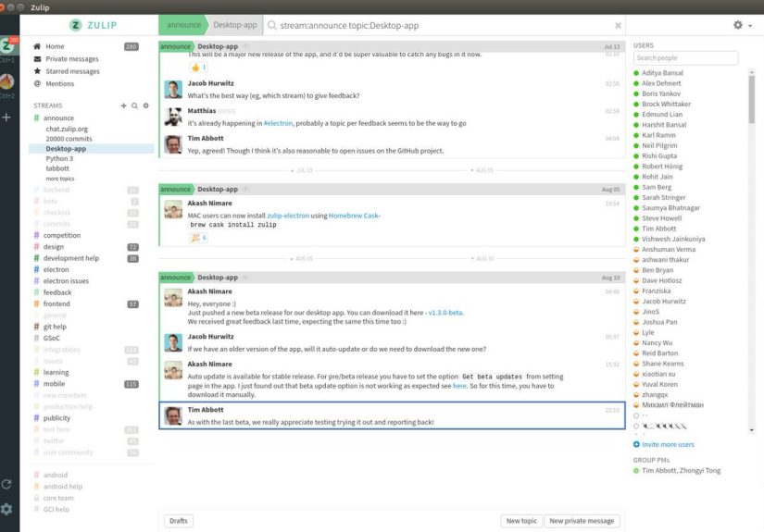This screenshot has height=532, width=764.
Task: Clear the search with the X icon
Action: tap(618, 25)
